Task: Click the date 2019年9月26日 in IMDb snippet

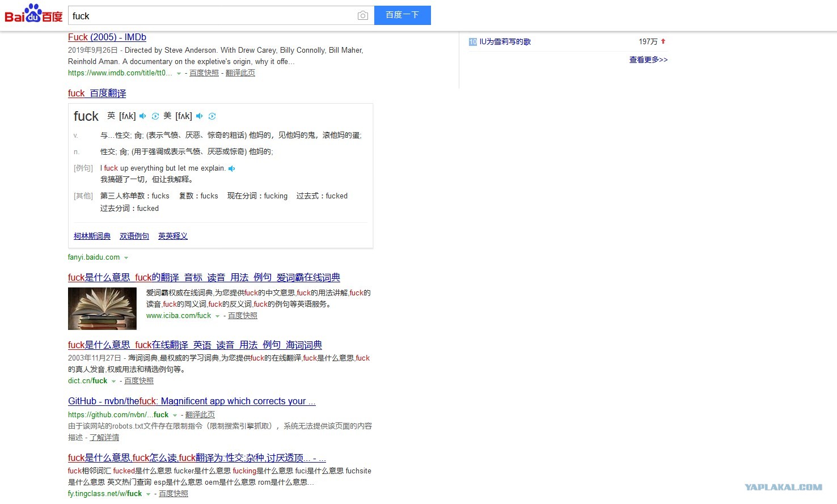Action: coord(93,50)
